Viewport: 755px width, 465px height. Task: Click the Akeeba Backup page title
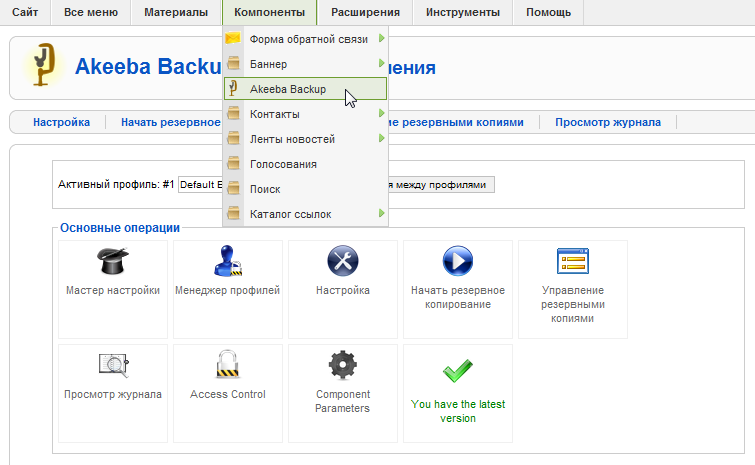(x=148, y=66)
